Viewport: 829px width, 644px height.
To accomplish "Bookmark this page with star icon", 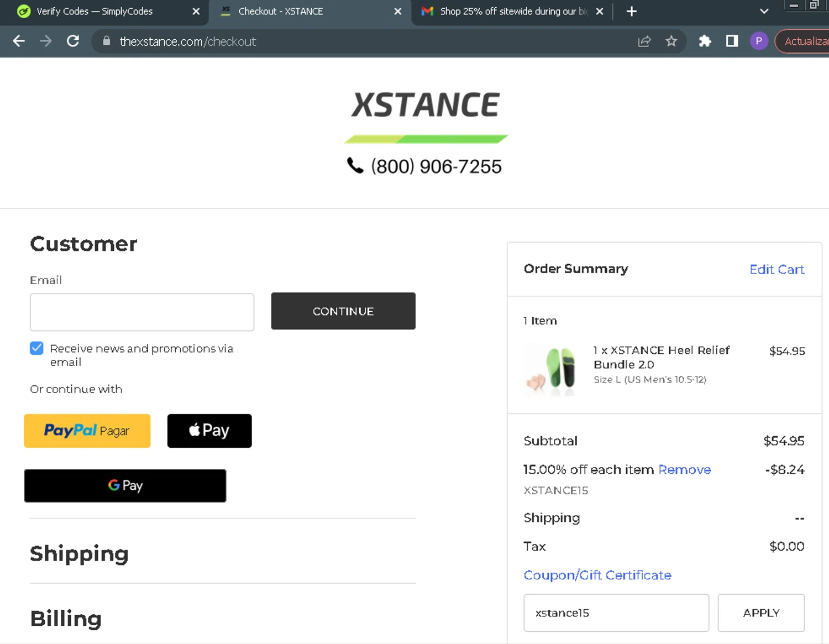I will [671, 41].
